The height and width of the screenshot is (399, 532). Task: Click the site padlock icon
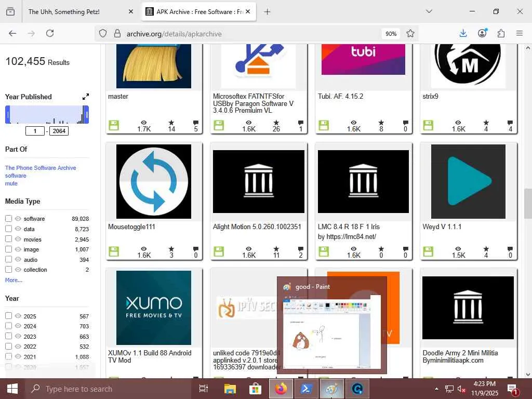117,34
